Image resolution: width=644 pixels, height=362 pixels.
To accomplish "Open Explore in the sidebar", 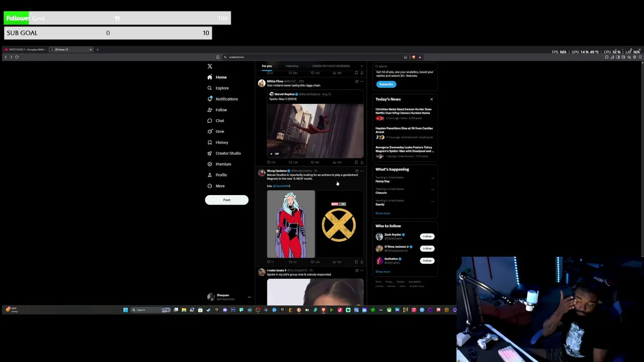I will [x=218, y=88].
